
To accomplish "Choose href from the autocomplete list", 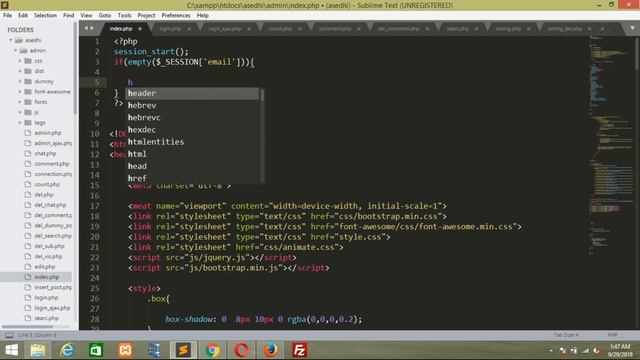I will coord(192,178).
